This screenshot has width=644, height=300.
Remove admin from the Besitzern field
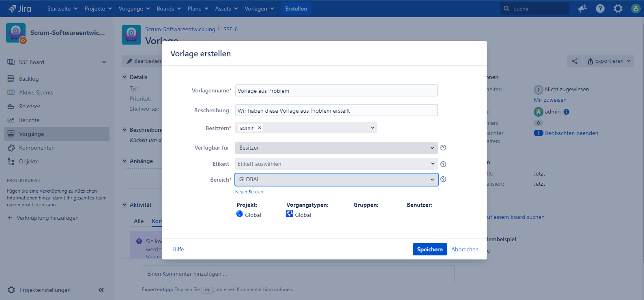260,128
